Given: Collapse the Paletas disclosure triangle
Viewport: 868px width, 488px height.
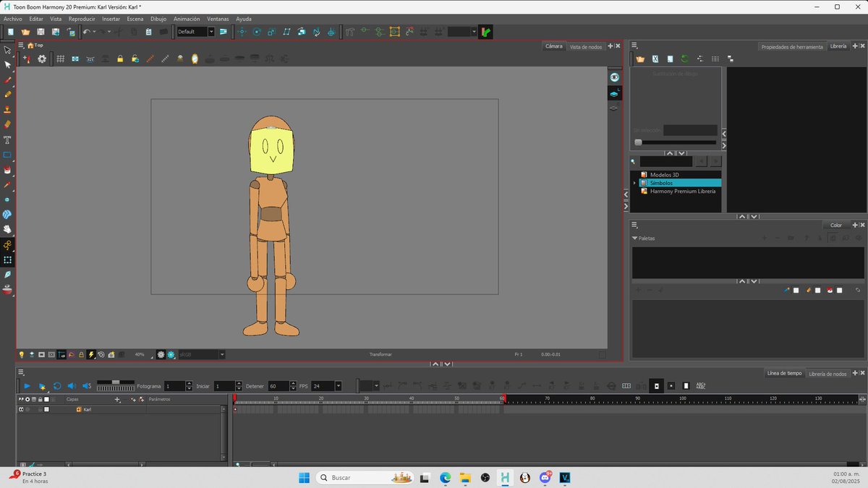Looking at the screenshot, I should pos(635,238).
